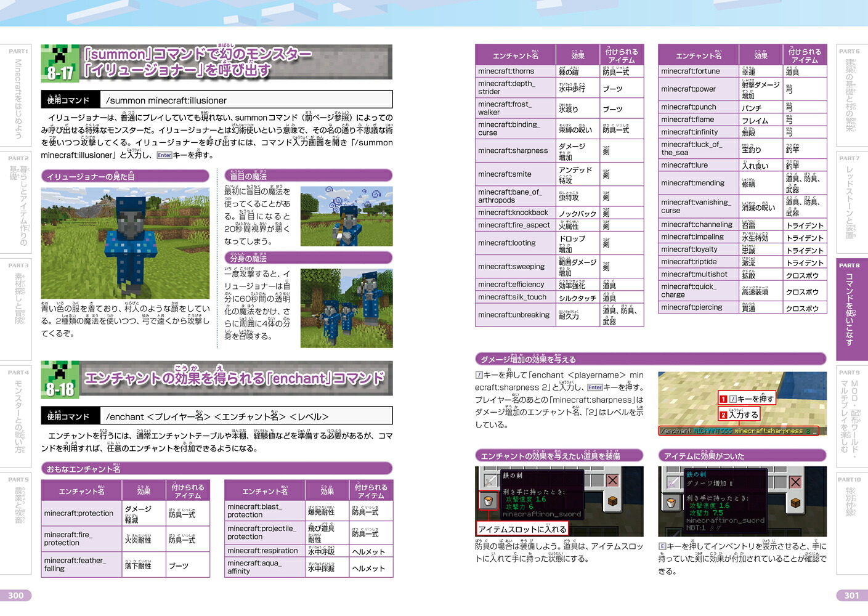
Task: Click page number 300
Action: (16, 595)
